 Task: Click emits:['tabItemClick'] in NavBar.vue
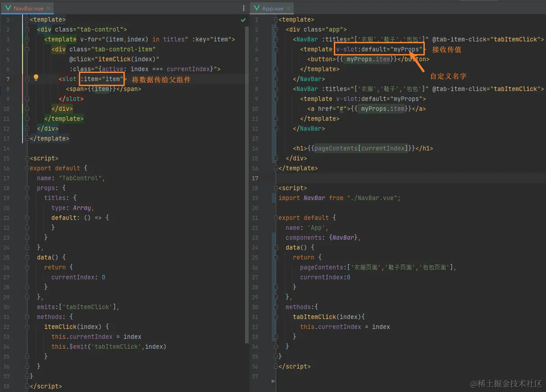point(78,307)
